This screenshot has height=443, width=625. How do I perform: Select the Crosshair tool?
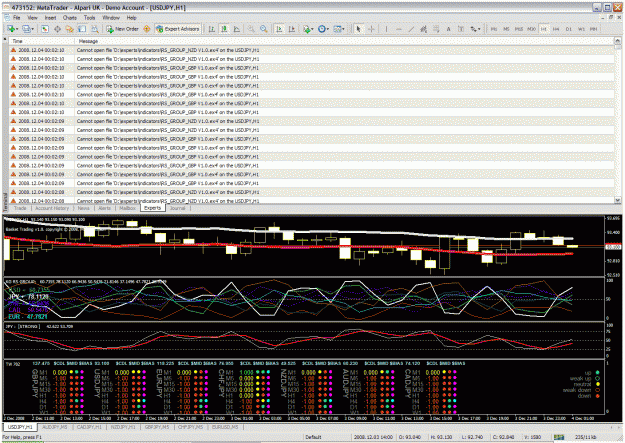(x=371, y=29)
